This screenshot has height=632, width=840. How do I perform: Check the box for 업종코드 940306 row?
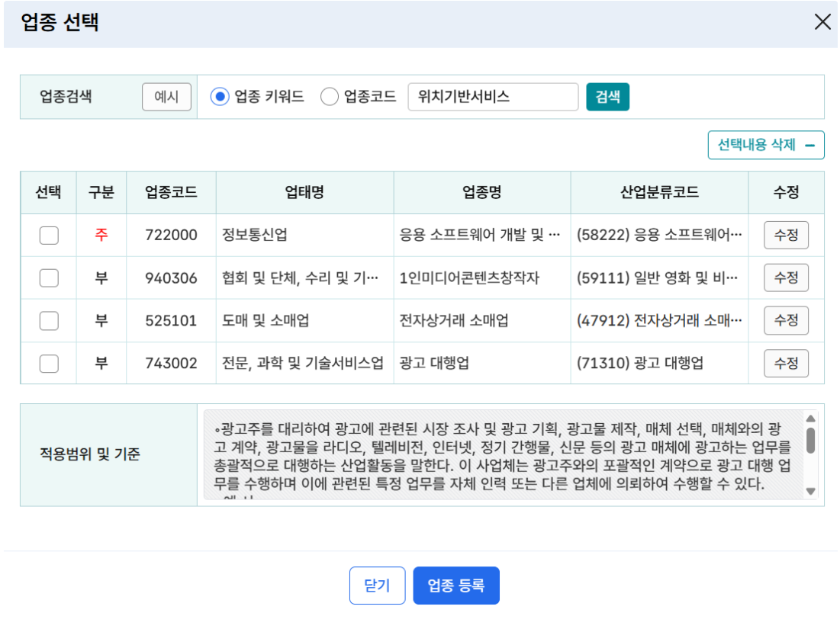click(49, 278)
